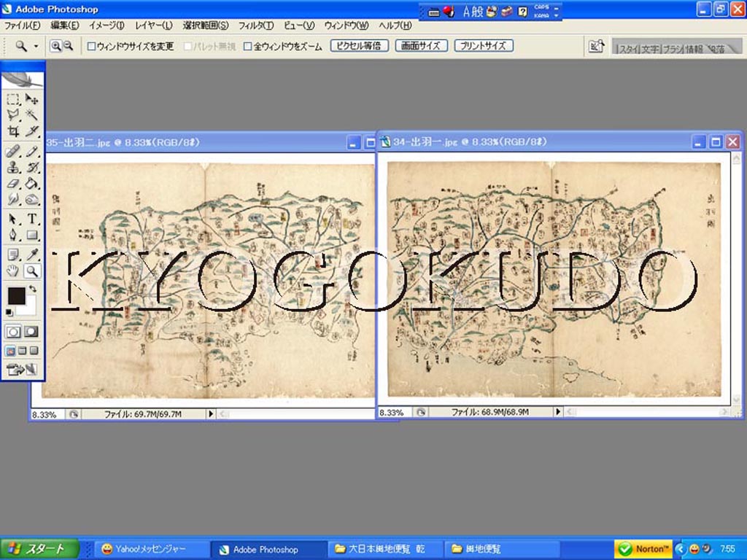Select the Type tool

coord(31,219)
